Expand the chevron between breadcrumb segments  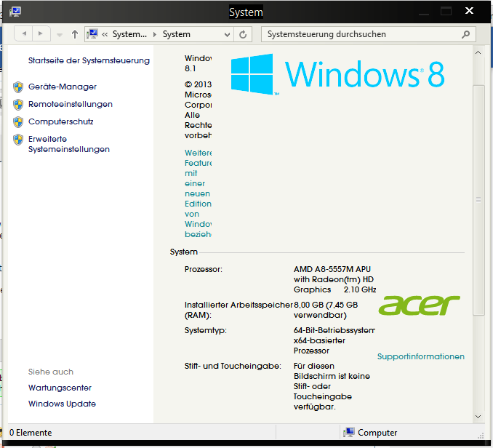point(155,34)
